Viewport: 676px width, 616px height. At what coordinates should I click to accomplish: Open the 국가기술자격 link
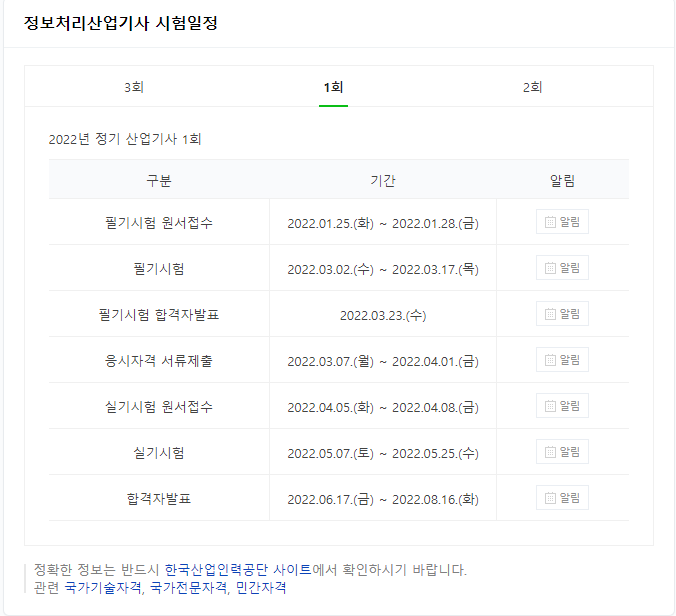point(103,587)
